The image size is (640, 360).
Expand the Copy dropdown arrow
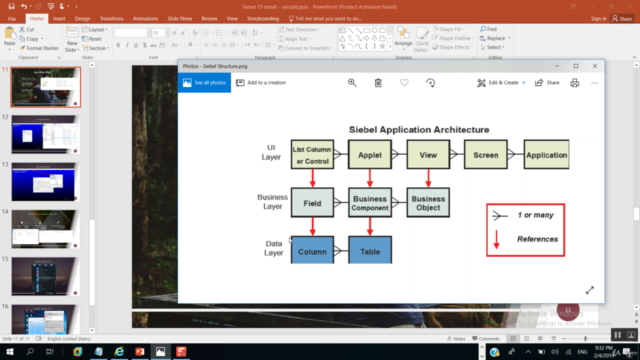42,39
